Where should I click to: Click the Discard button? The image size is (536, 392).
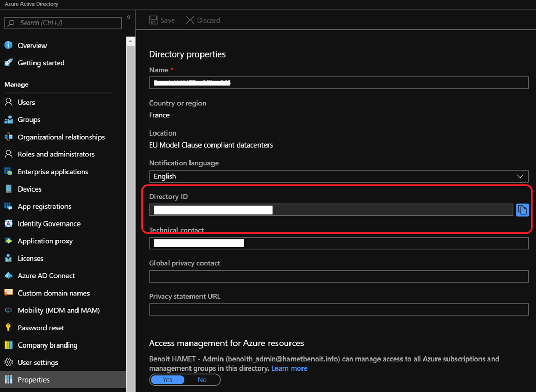click(x=203, y=20)
